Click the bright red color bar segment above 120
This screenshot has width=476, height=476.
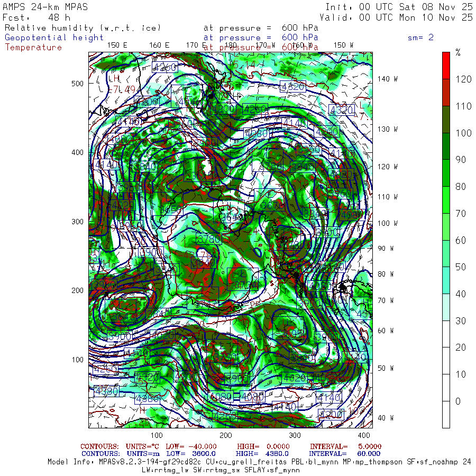coord(446,66)
